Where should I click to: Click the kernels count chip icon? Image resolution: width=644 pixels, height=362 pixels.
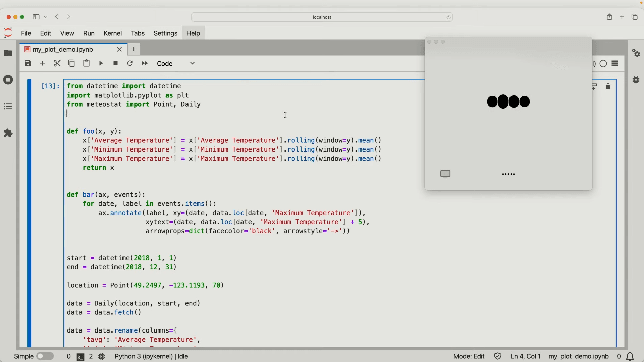pos(102,357)
